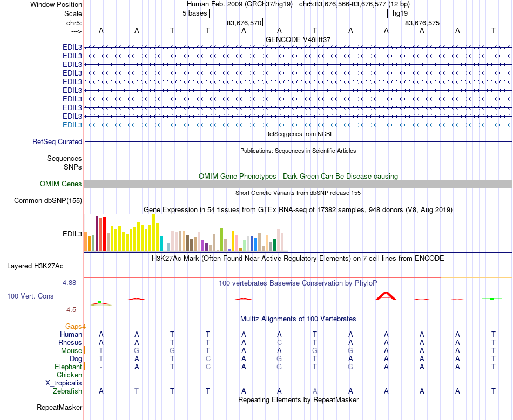Click the OMIM Genes track label

pyautogui.click(x=61, y=184)
